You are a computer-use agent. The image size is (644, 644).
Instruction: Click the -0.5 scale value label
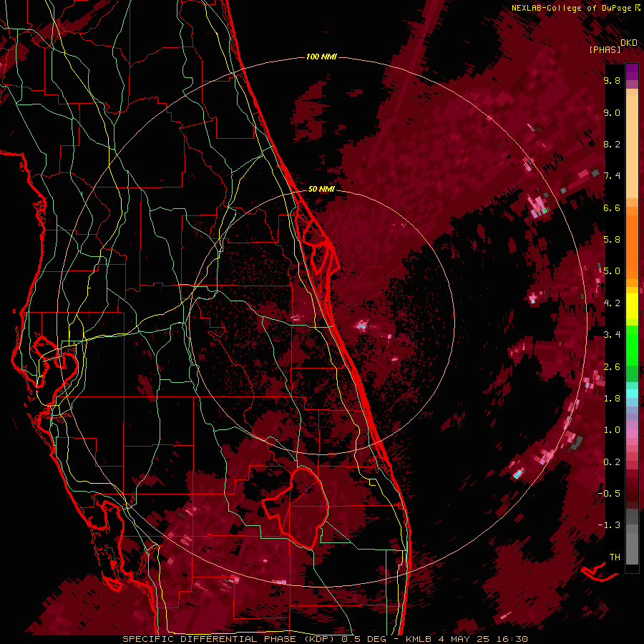click(609, 494)
